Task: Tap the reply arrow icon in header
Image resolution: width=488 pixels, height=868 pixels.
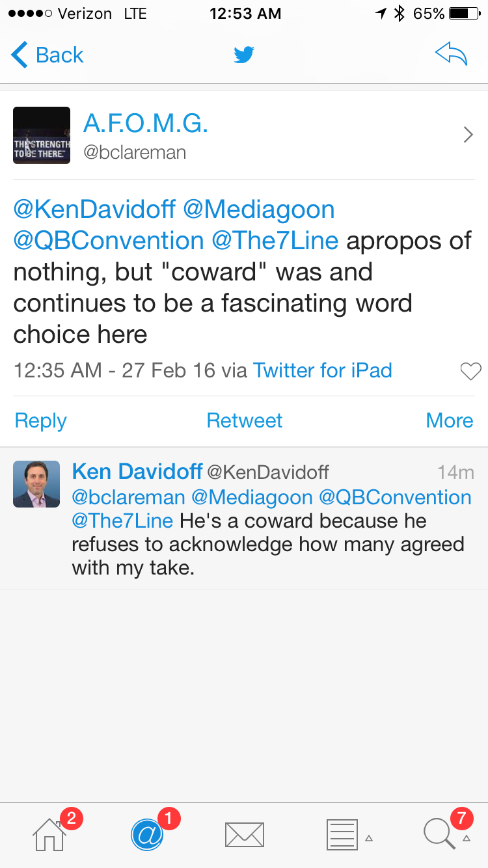Action: (x=451, y=55)
